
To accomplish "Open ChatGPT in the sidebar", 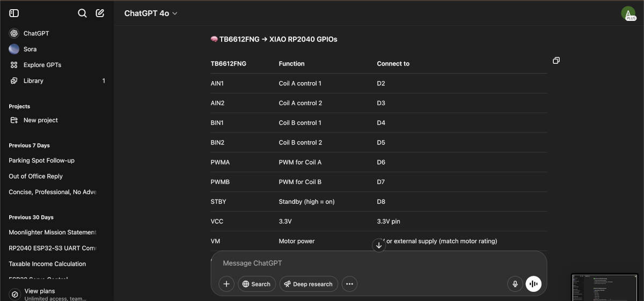I will click(x=57, y=33).
